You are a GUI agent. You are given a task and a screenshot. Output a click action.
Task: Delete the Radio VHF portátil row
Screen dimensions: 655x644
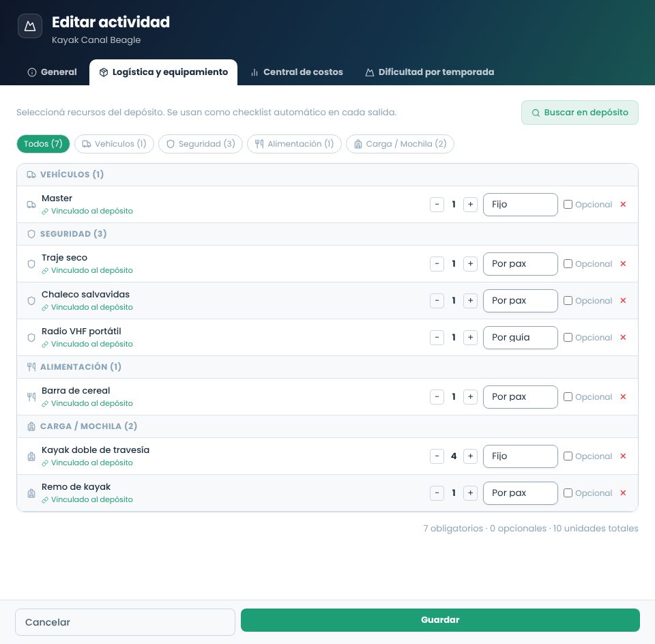point(623,337)
